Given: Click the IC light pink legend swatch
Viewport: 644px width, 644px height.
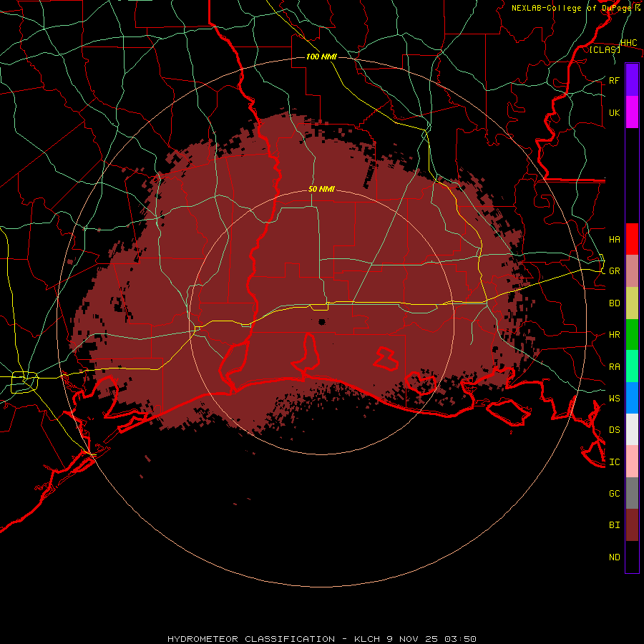Looking at the screenshot, I should pos(632,462).
